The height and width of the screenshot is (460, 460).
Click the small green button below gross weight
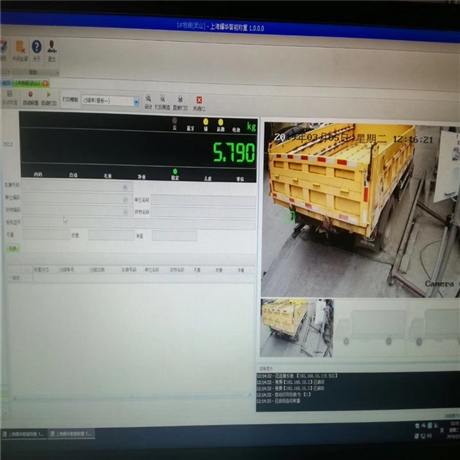(x=13, y=248)
